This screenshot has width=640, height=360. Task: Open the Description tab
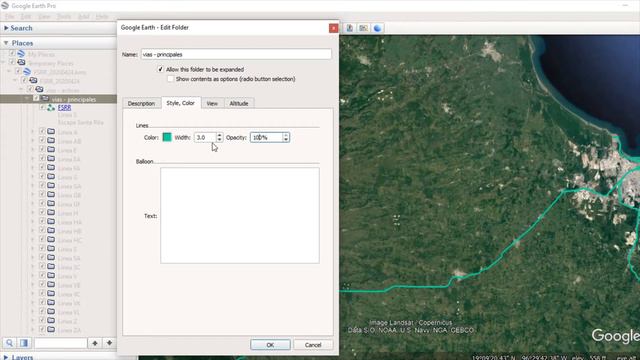[141, 103]
